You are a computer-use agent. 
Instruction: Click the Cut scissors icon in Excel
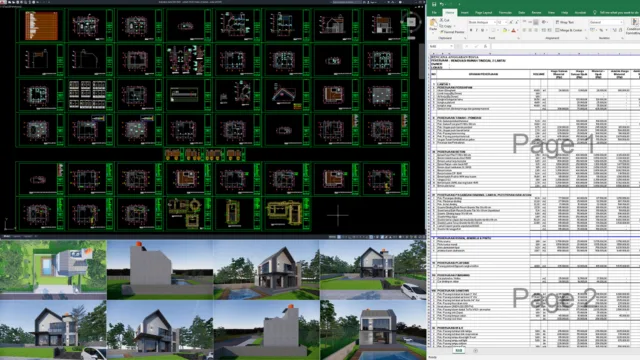pos(441,20)
